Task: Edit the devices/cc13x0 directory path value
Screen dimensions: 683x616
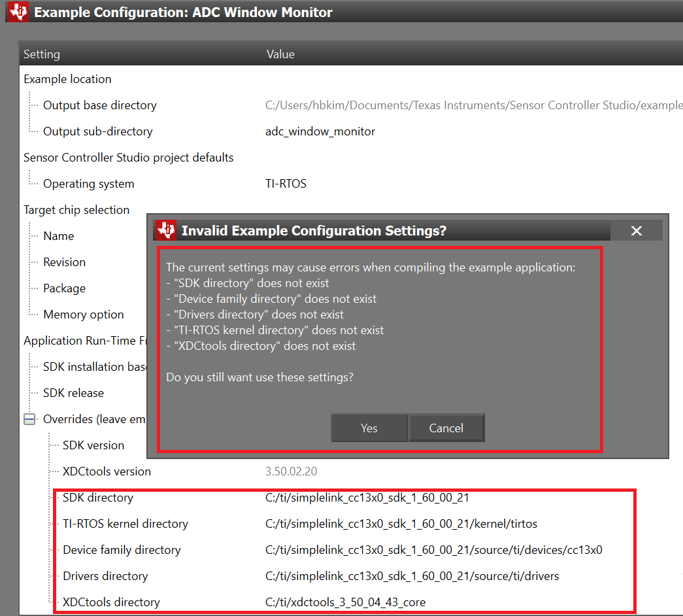Action: click(434, 550)
